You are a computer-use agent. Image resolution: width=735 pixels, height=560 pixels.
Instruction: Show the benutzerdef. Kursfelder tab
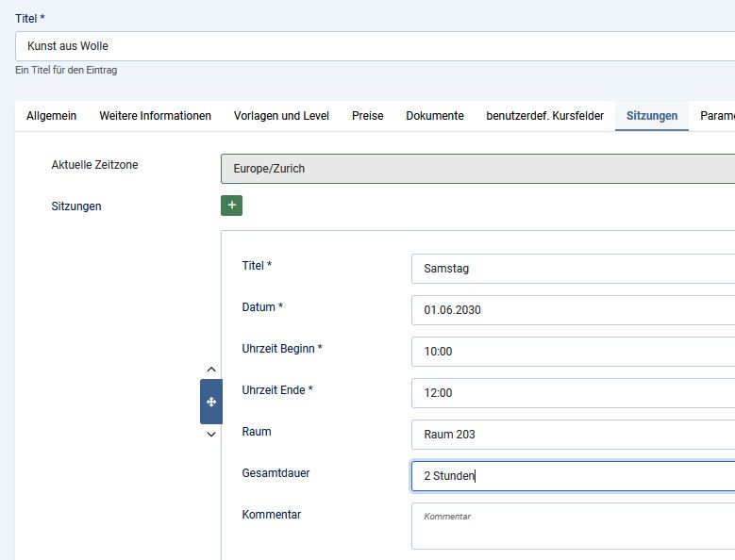[x=544, y=116]
